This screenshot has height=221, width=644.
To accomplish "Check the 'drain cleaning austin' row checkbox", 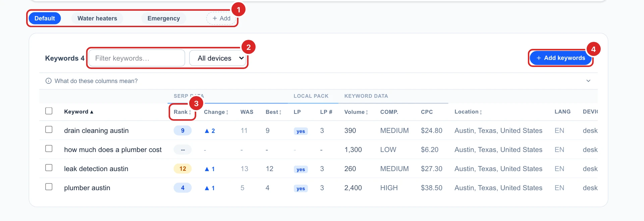I will pyautogui.click(x=49, y=130).
